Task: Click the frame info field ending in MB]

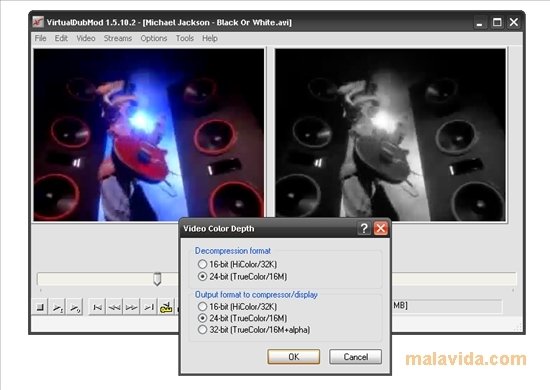Action: 447,306
